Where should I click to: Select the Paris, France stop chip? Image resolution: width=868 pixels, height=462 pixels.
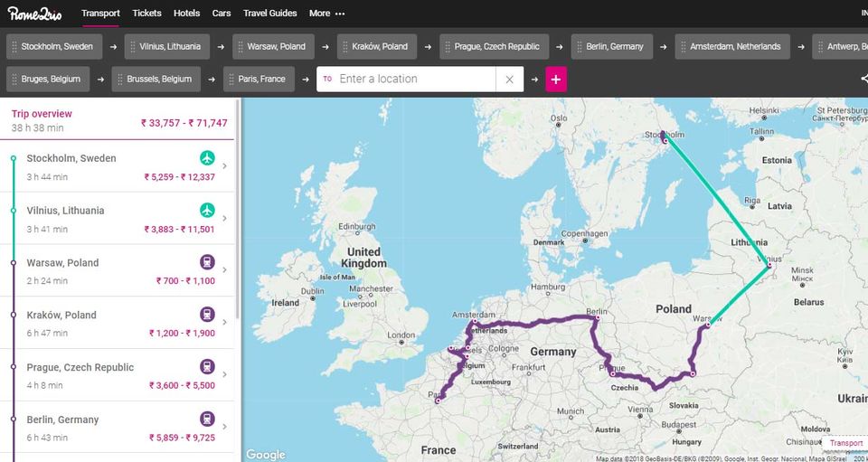click(259, 80)
